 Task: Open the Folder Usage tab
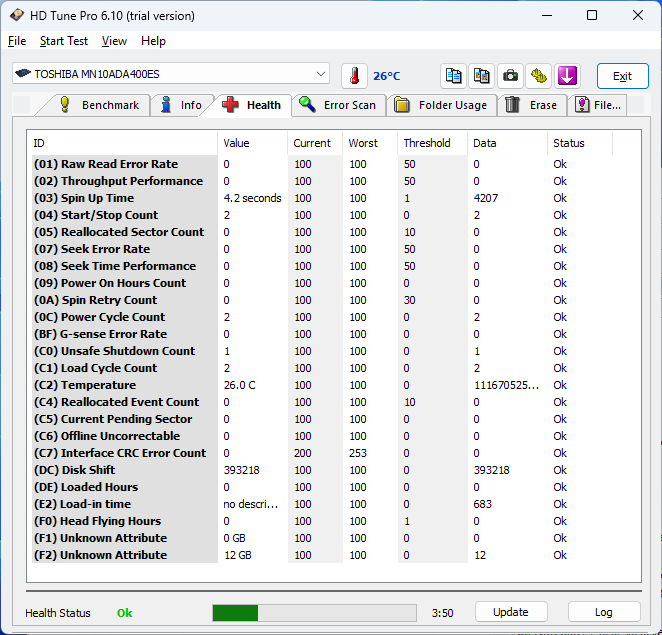[441, 105]
